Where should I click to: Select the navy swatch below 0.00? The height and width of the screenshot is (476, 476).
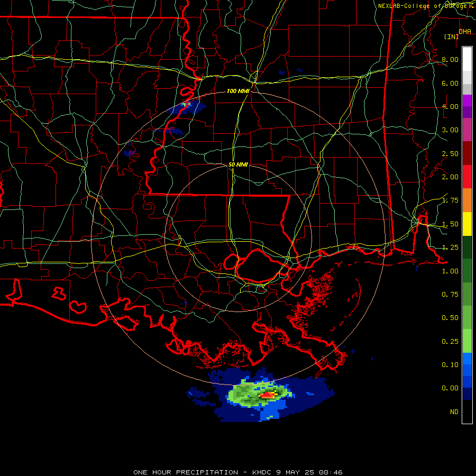[x=467, y=393]
